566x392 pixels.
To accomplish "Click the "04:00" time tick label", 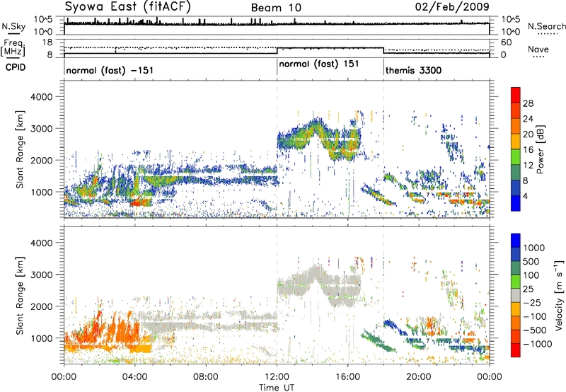I will [x=135, y=377].
